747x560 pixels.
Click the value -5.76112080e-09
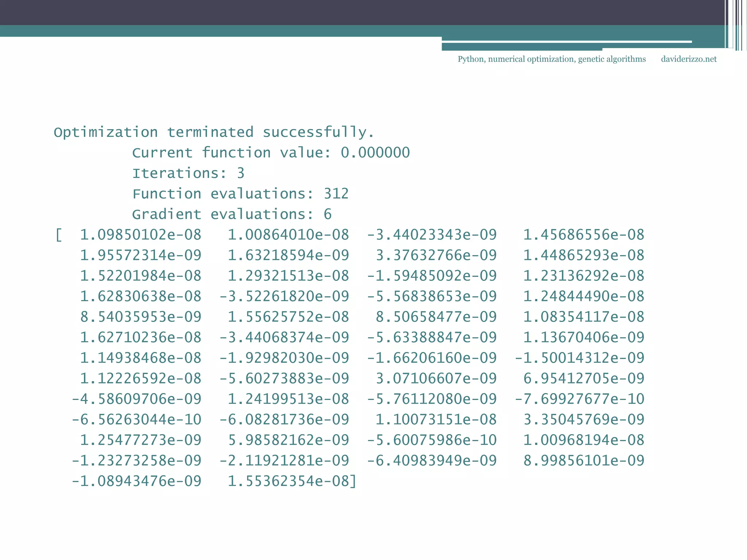[432, 399]
